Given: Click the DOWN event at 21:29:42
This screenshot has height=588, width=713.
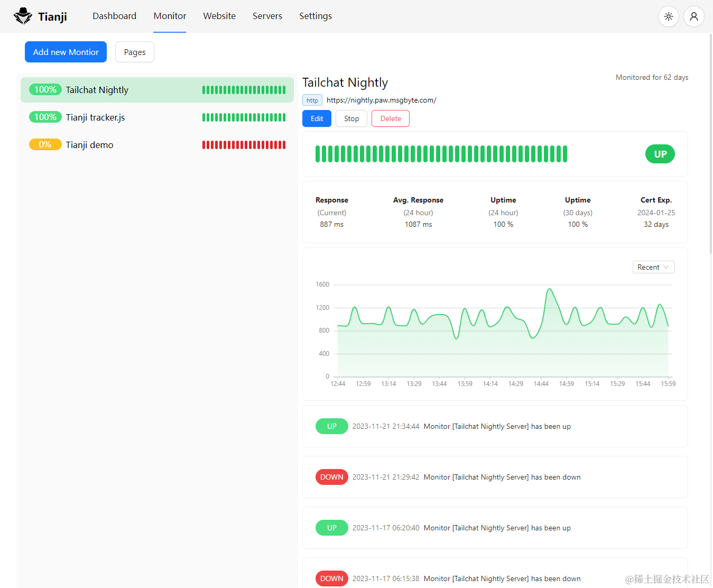Looking at the screenshot, I should (495, 477).
